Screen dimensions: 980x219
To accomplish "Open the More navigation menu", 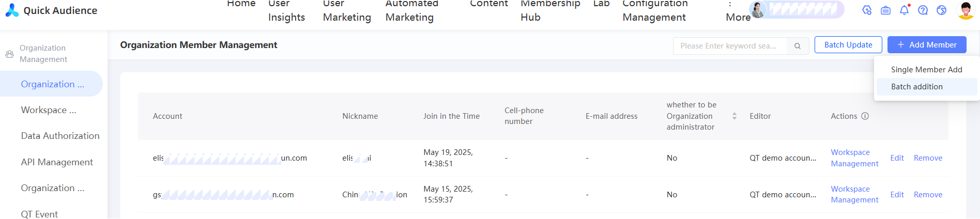I will pyautogui.click(x=738, y=17).
